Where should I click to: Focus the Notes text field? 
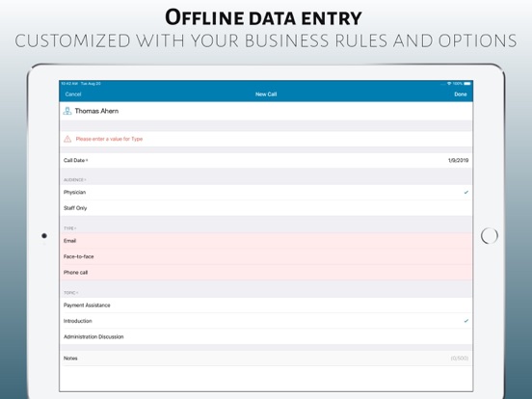point(266,359)
